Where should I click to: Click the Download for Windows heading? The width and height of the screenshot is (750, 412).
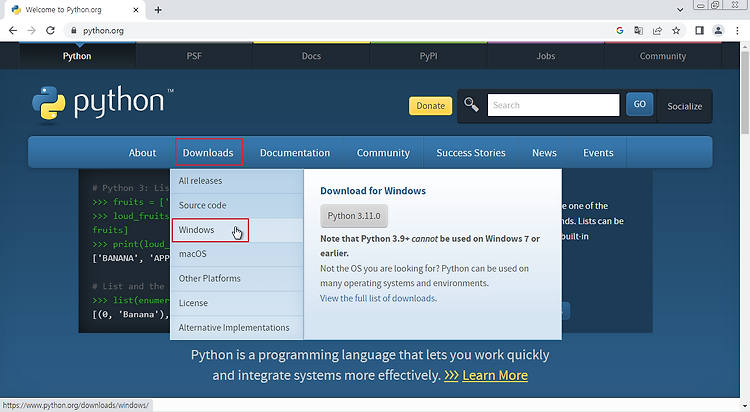point(373,190)
